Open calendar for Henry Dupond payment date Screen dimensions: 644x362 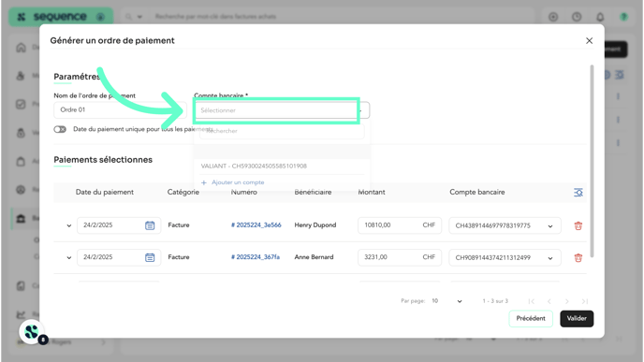pyautogui.click(x=150, y=225)
